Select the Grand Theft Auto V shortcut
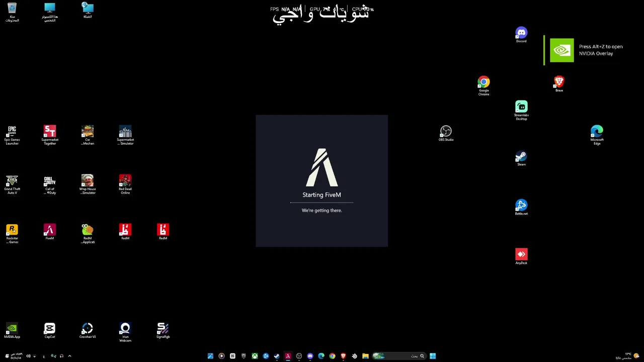 (12, 185)
